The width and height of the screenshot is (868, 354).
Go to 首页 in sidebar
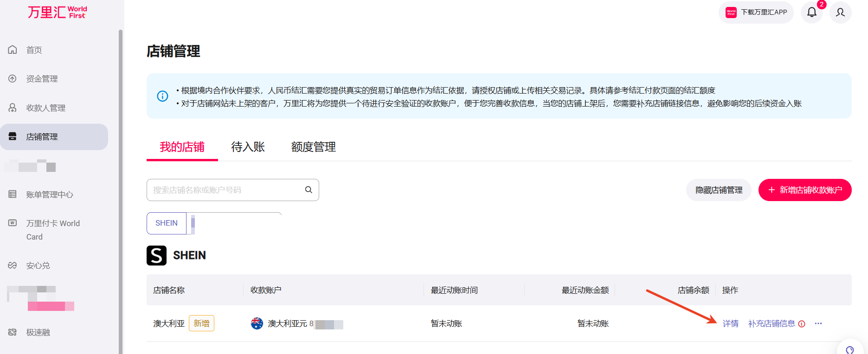[34, 50]
